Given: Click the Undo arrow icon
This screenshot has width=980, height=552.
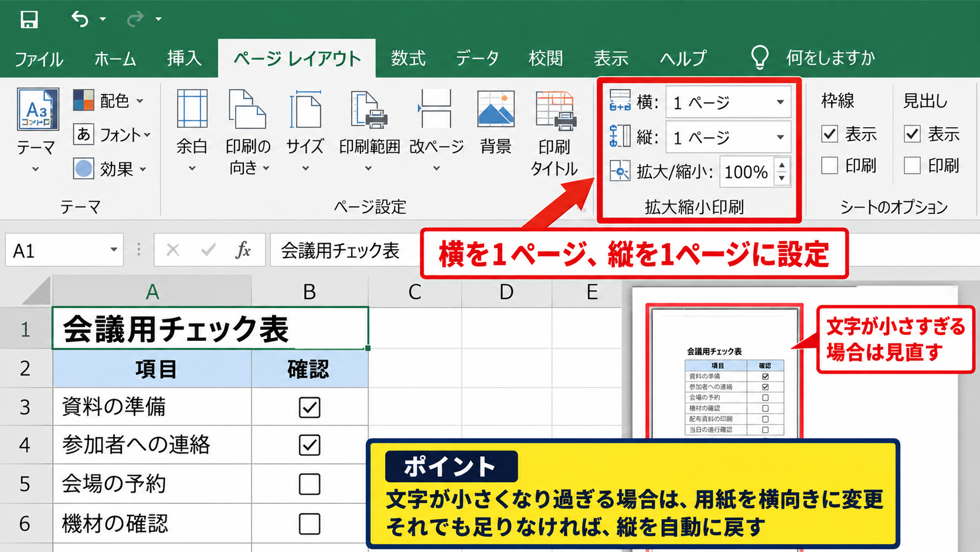Looking at the screenshot, I should (80, 19).
